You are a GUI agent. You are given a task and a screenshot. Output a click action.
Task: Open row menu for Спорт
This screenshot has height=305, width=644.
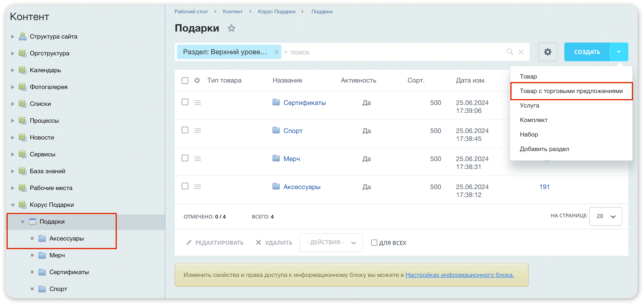197,131
